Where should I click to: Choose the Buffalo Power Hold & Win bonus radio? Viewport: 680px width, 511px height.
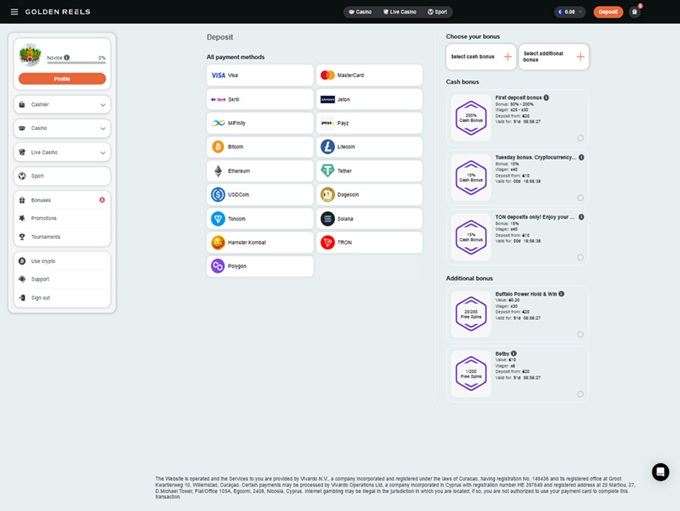580,334
